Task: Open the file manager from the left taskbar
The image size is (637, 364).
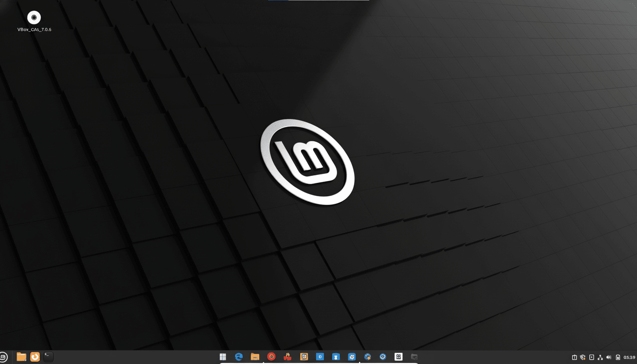Action: point(21,356)
